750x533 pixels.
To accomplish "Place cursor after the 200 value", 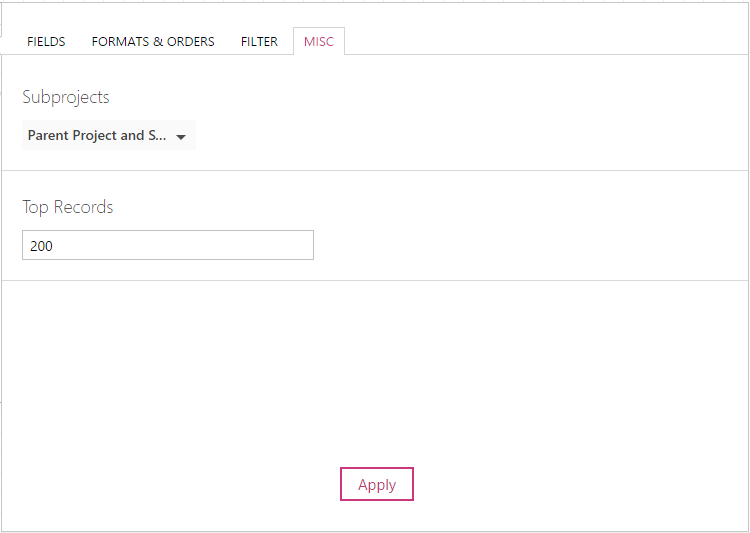I will [54, 246].
